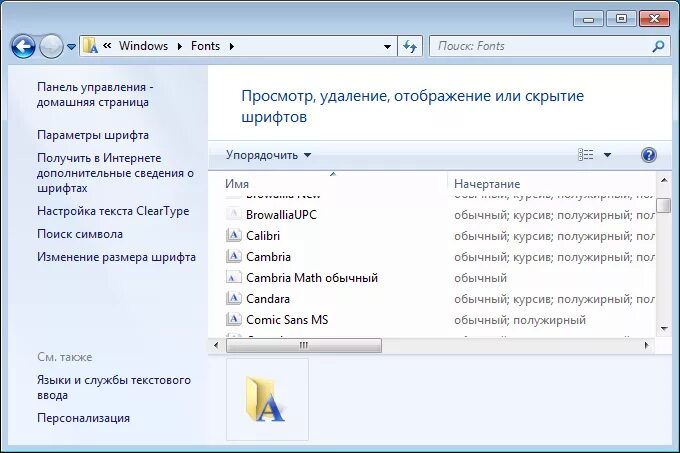Open Поиск символа link
This screenshot has height=453, width=680.
click(80, 234)
